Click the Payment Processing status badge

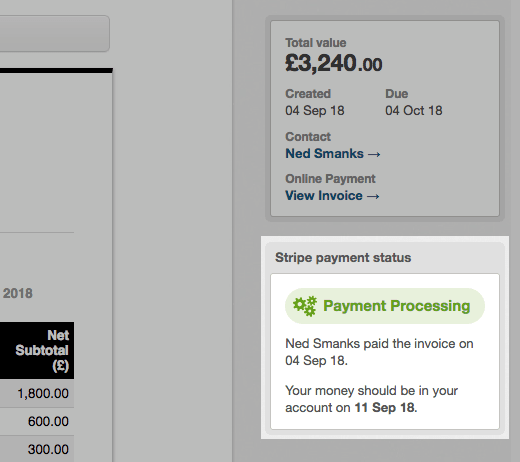point(385,306)
